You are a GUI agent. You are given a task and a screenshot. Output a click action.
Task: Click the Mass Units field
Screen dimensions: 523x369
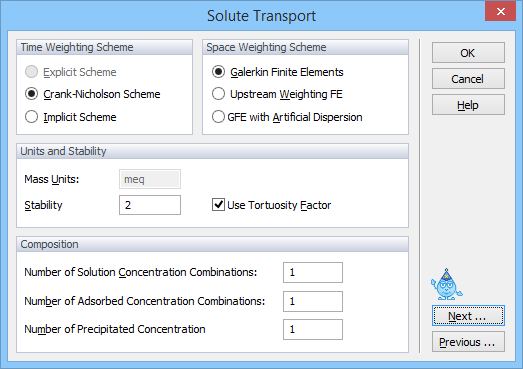tap(150, 179)
